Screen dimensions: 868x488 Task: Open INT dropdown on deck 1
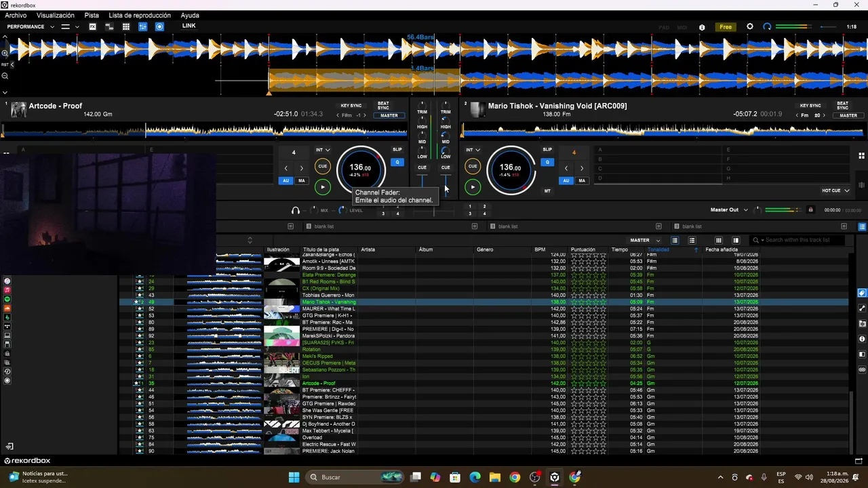pyautogui.click(x=323, y=150)
